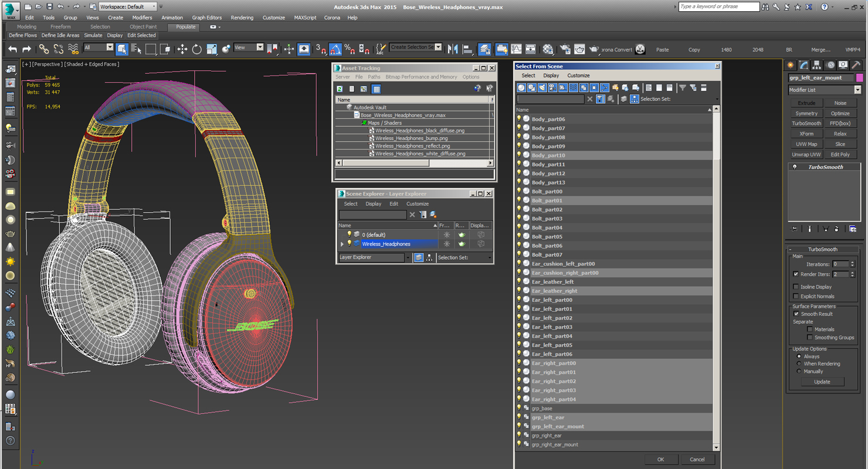
Task: Click the Mirror tool icon
Action: click(x=453, y=49)
